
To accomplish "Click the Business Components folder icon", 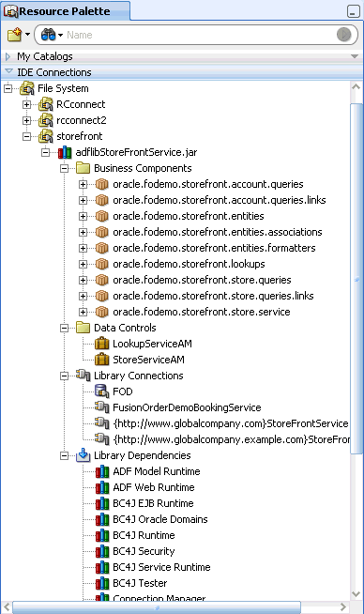I will 83,168.
